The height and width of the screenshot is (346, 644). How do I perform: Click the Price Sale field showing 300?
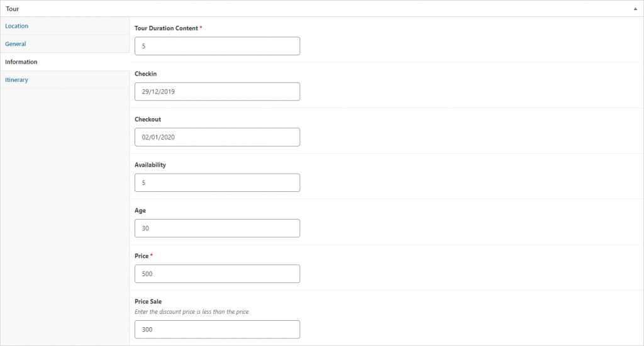click(x=217, y=330)
